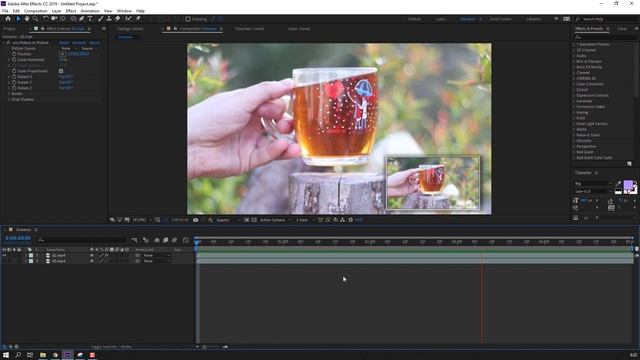Toggle the Picture in Picture fx switch
640x360 pixels.
(x=9, y=42)
